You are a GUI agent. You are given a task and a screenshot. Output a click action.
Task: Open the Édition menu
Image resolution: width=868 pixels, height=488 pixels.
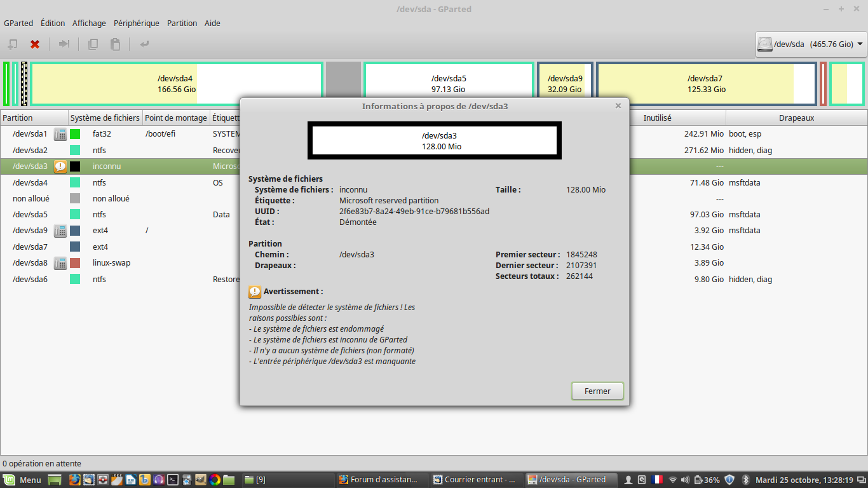(53, 23)
